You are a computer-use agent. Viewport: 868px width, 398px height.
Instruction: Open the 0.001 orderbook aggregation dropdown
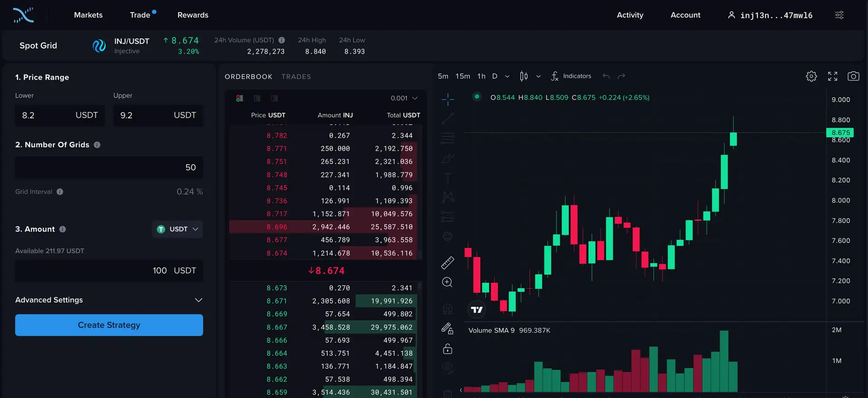point(404,98)
